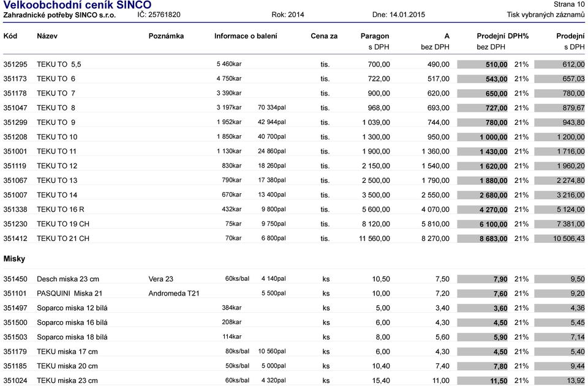
Task: Click Paragon price 10,40
Action: [x=381, y=366]
